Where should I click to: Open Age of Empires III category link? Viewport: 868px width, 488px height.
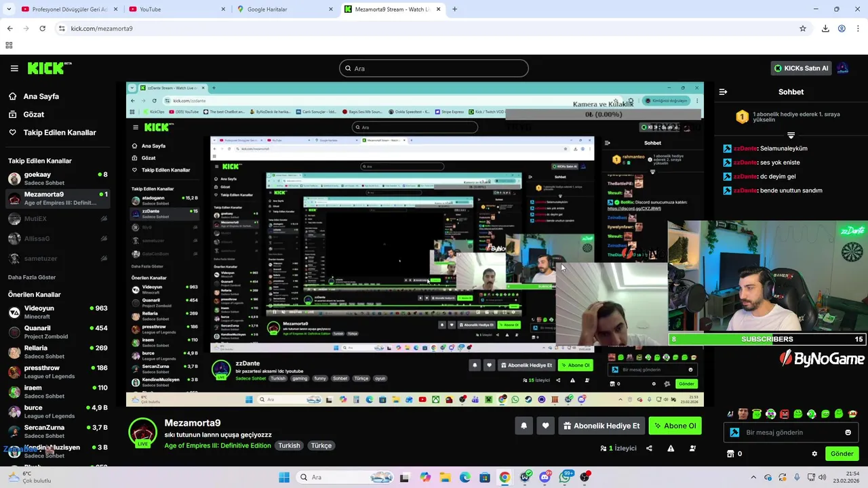coord(218,445)
